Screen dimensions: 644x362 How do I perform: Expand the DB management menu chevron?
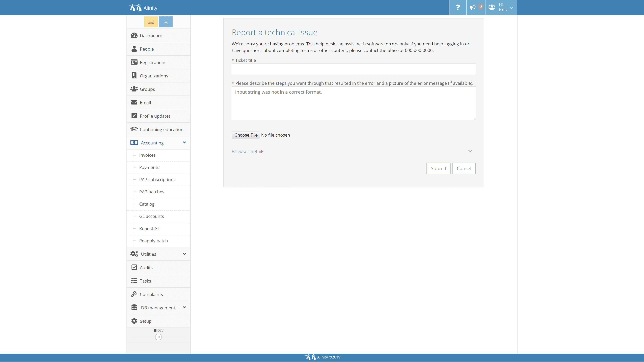tap(184, 308)
